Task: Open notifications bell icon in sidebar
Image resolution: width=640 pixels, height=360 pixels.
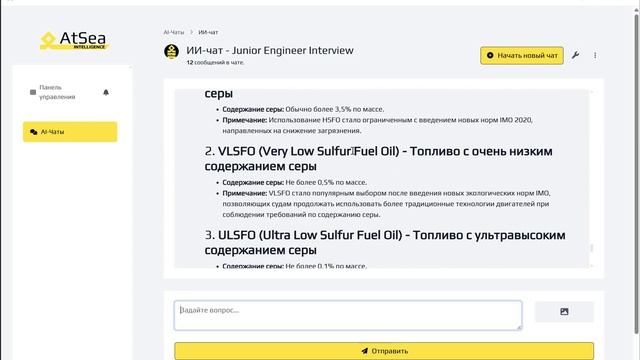Action: click(106, 92)
